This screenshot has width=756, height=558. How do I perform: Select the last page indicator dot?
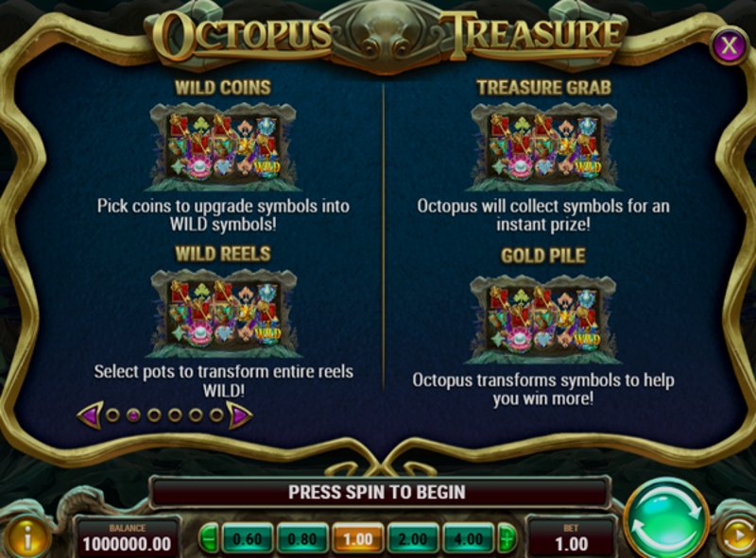[x=216, y=414]
